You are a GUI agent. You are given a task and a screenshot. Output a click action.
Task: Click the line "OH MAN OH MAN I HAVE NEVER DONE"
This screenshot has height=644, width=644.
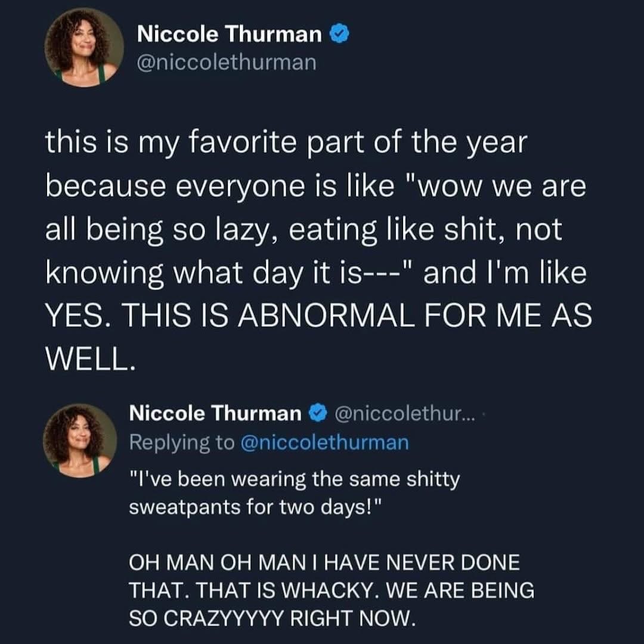click(324, 563)
